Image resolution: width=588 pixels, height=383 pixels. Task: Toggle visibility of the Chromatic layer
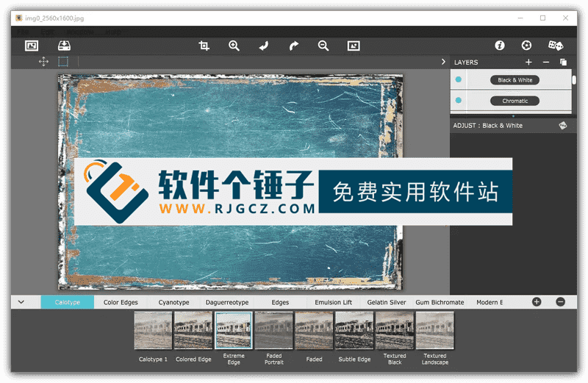click(x=458, y=100)
